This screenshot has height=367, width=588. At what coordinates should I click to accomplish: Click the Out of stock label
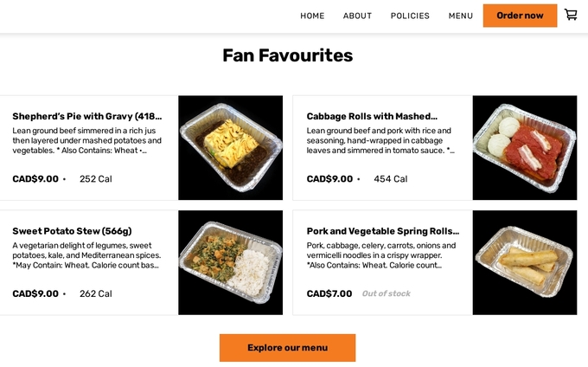[386, 293]
